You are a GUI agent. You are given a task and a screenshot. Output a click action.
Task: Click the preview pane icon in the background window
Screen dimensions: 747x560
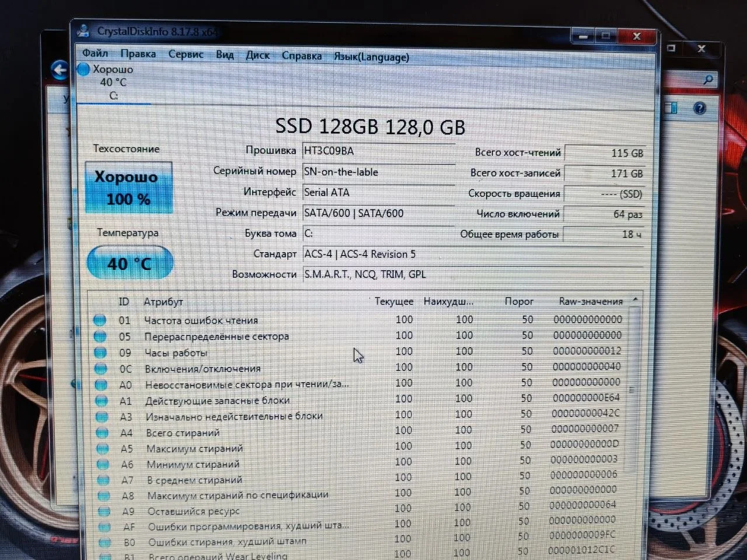(x=671, y=107)
